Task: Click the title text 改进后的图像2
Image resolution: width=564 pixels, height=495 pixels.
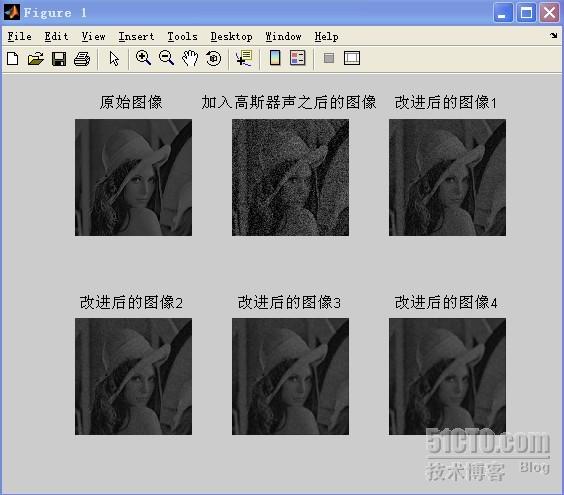Action: coord(131,302)
